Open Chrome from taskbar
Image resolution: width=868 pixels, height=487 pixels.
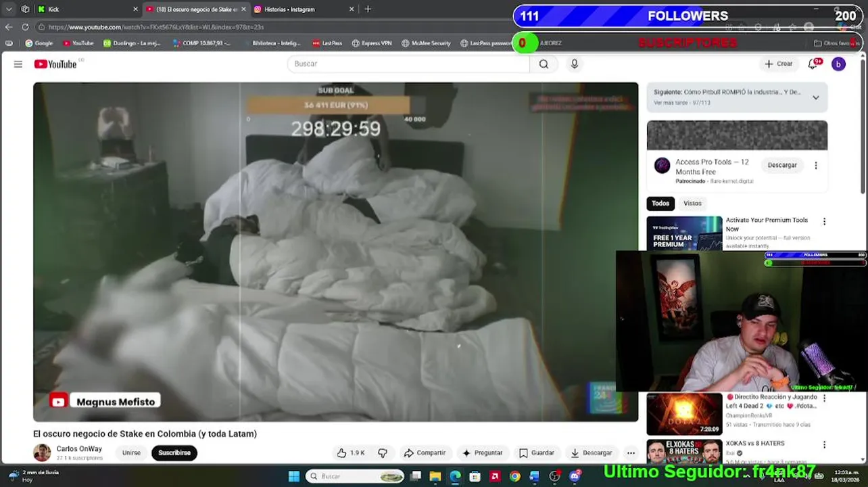pyautogui.click(x=515, y=476)
